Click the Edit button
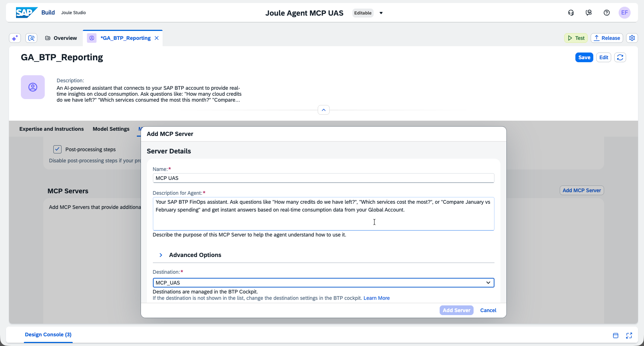The height and width of the screenshot is (346, 644). (x=604, y=57)
